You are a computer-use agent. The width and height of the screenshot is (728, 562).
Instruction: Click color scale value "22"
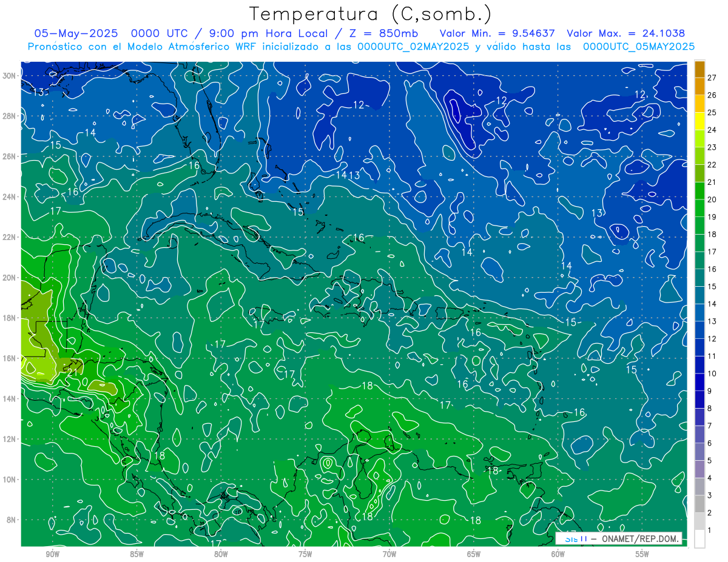click(712, 165)
